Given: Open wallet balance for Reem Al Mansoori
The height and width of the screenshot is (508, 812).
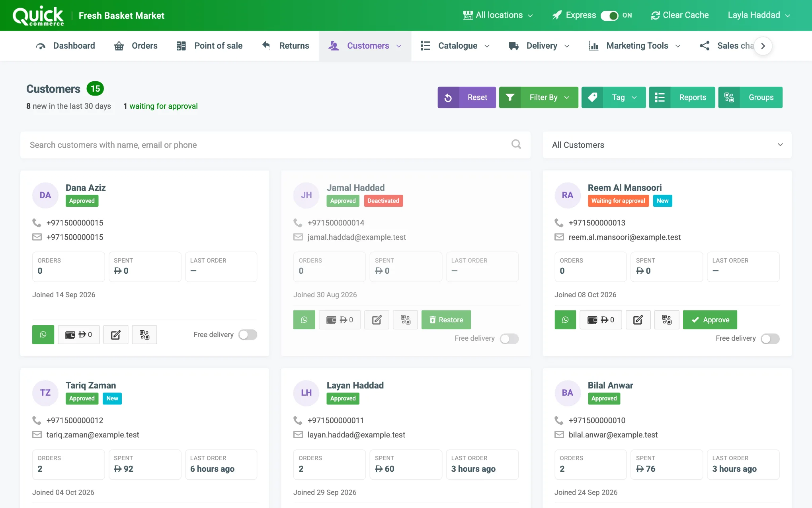Looking at the screenshot, I should 601,320.
